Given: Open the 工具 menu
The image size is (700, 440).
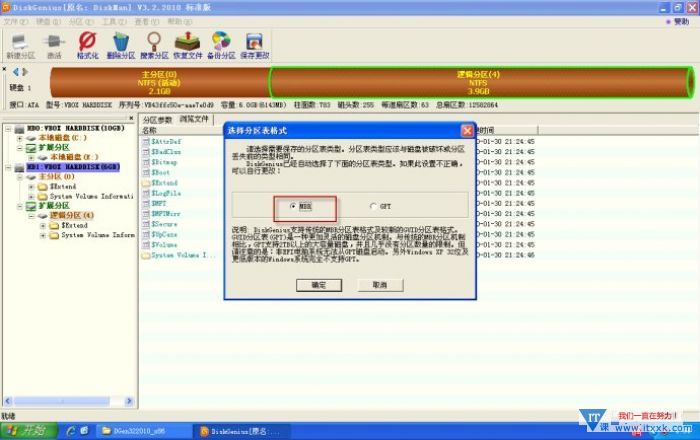Looking at the screenshot, I should 114,21.
